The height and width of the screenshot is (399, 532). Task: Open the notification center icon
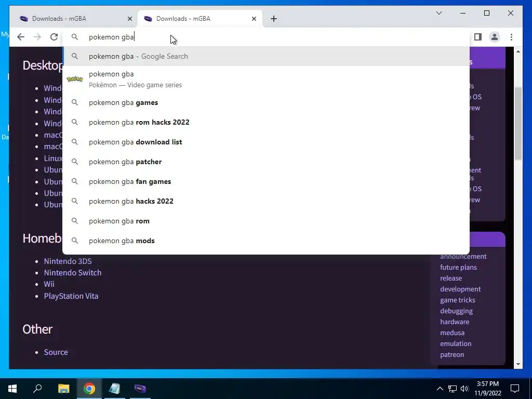[x=515, y=389]
